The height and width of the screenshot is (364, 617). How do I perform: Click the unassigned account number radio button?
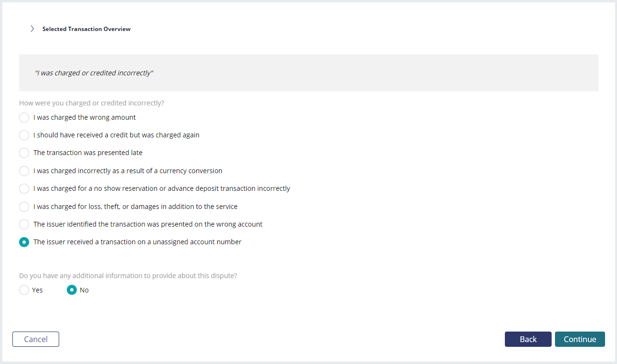(24, 242)
